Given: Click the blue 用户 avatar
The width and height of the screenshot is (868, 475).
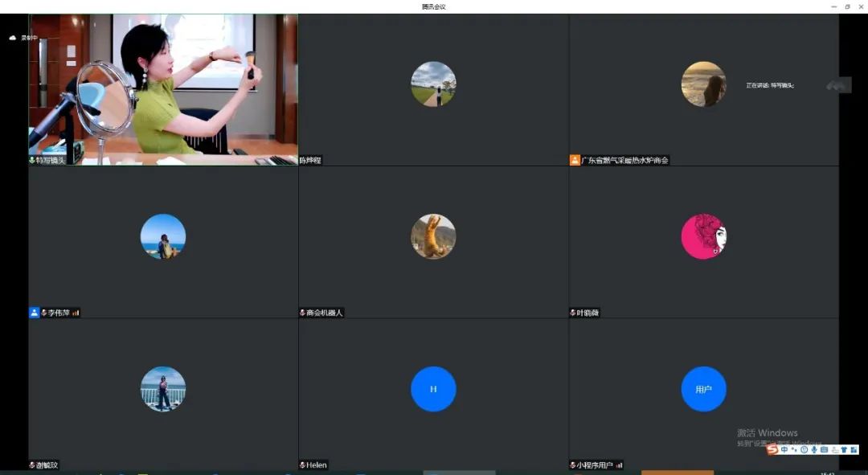Looking at the screenshot, I should pos(703,389).
